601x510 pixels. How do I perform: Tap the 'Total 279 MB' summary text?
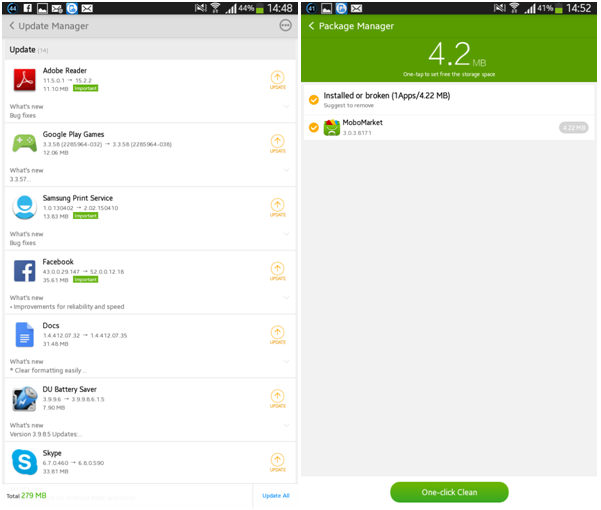tap(26, 496)
